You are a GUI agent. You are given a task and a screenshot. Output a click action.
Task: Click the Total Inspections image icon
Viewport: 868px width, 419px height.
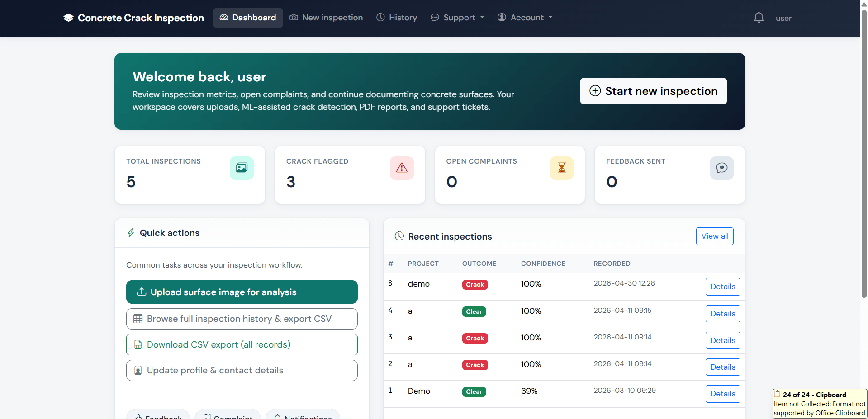coord(242,168)
